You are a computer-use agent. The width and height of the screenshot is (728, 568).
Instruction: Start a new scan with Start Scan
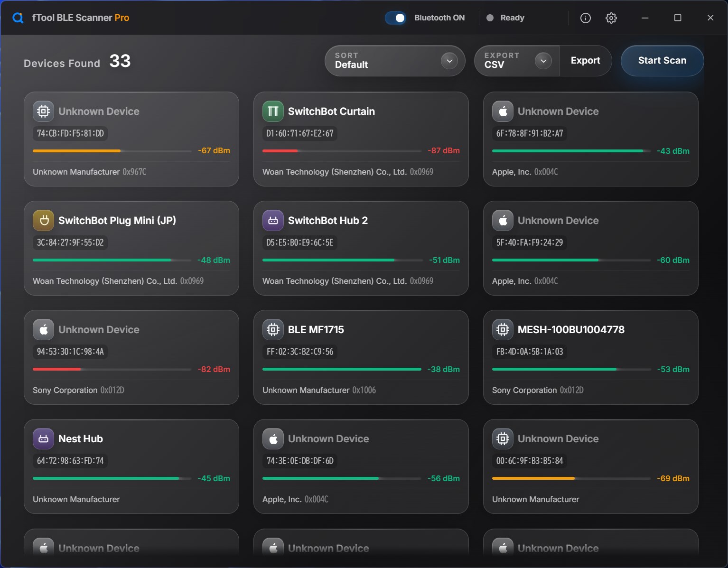662,61
